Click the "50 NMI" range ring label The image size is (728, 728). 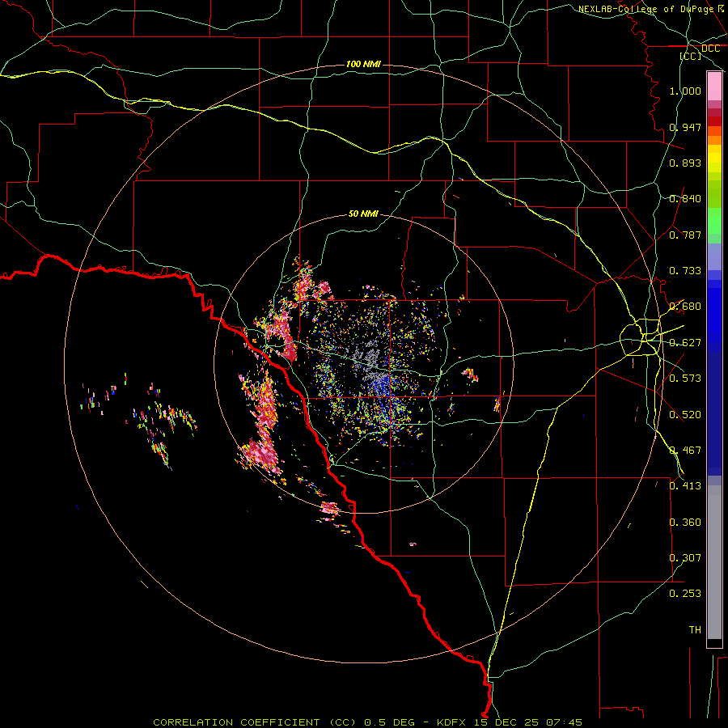click(363, 214)
